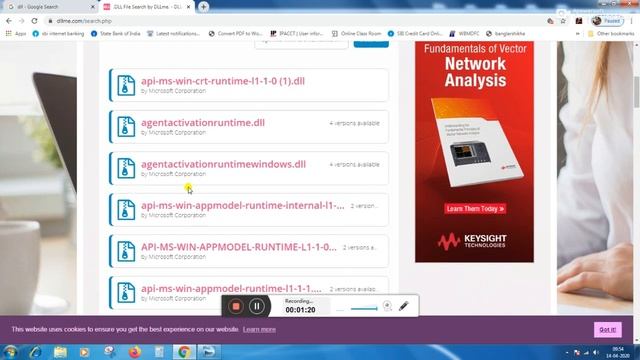
Task: Open agentactivationruntime.dll result
Action: 203,122
